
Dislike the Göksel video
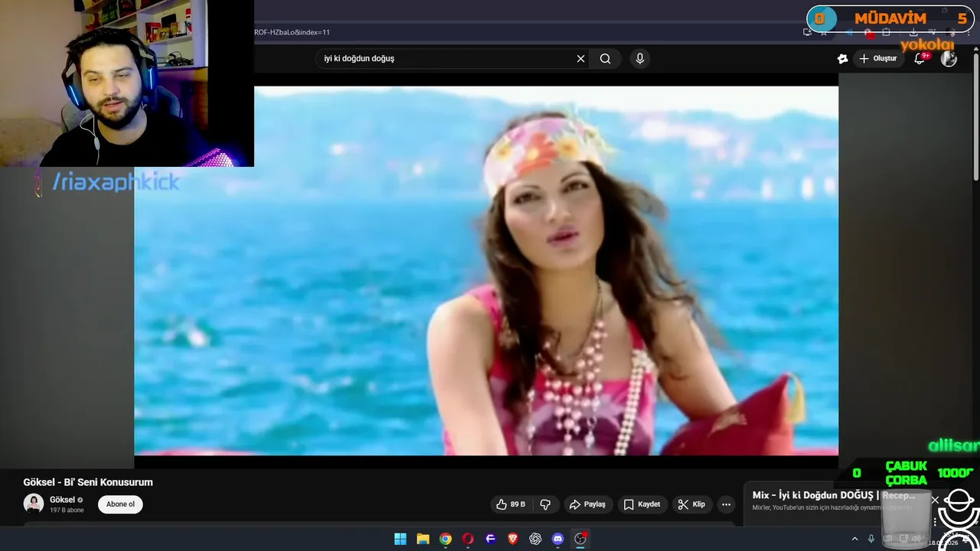pyautogui.click(x=546, y=504)
